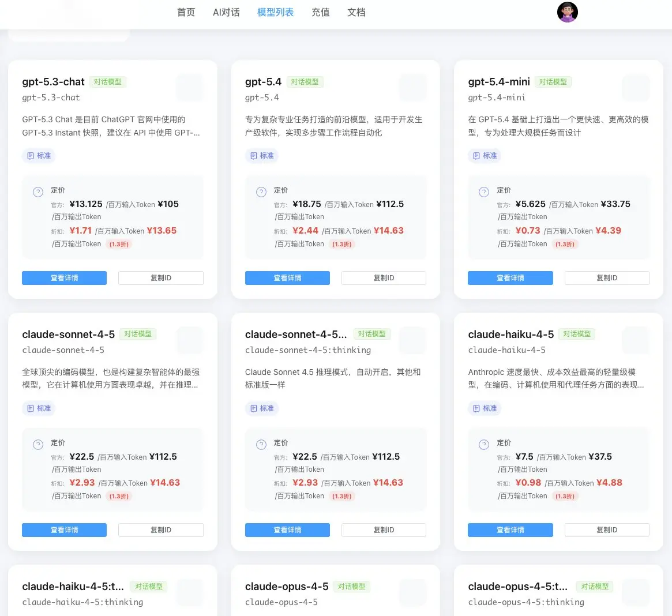Click the claude-haiku-4-5 model logo placeholder
The height and width of the screenshot is (616, 672).
point(636,340)
